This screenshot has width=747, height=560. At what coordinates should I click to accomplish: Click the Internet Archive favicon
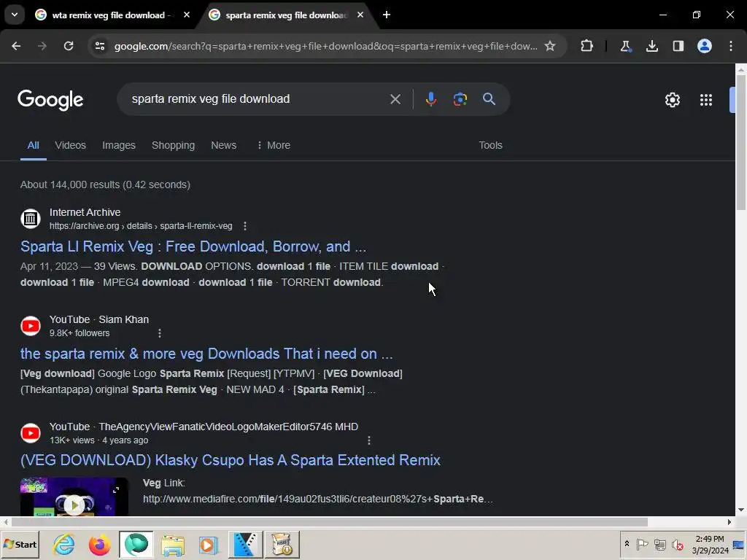pos(31,219)
